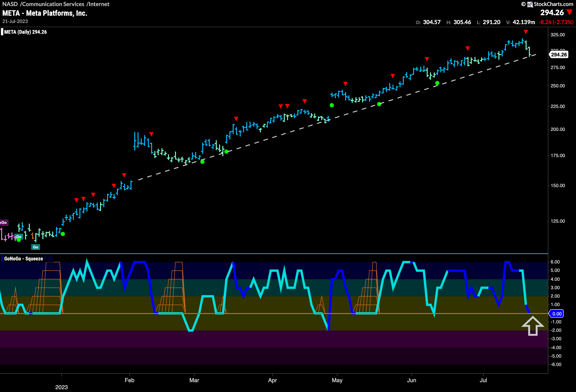Click the blue 0.00 oscillator value tag
The height and width of the screenshot is (392, 576).
557,314
